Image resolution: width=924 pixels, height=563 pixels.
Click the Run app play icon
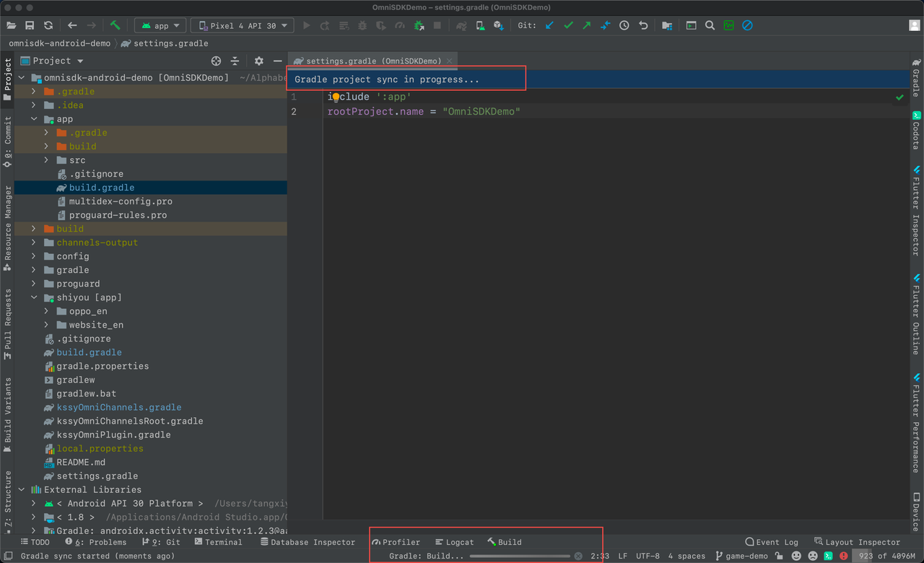pyautogui.click(x=307, y=25)
